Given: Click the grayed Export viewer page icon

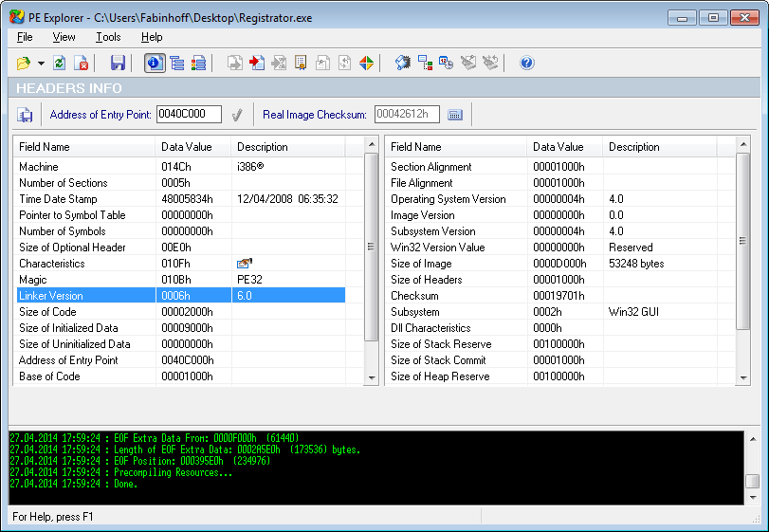Looking at the screenshot, I should coord(235,63).
